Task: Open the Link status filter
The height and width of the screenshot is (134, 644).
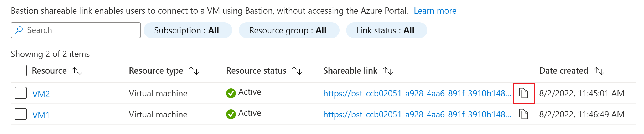Action: tap(387, 30)
